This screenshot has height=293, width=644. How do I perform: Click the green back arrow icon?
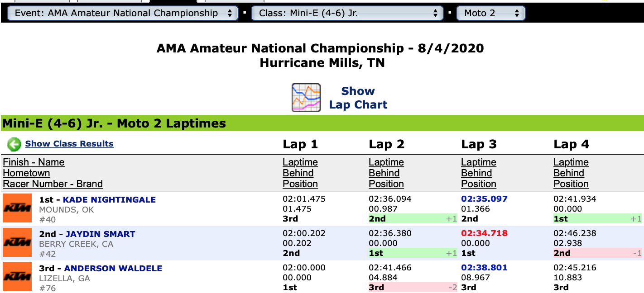[14, 144]
